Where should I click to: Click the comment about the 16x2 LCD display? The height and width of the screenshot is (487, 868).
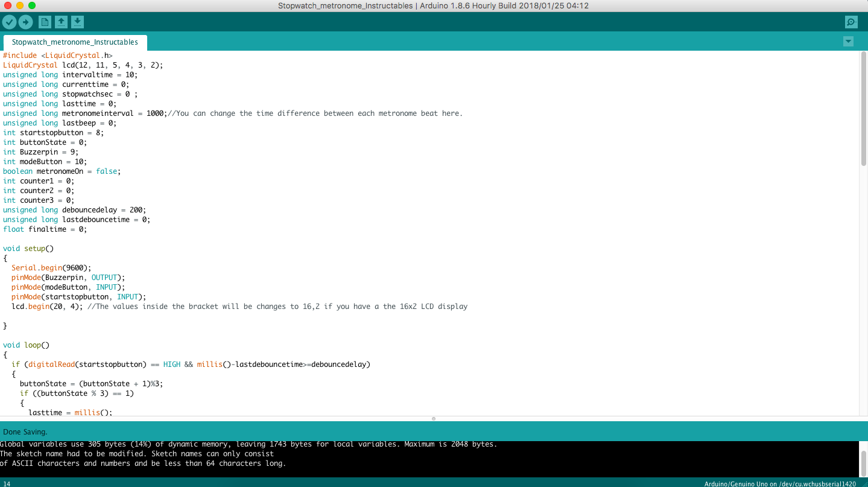(x=277, y=307)
